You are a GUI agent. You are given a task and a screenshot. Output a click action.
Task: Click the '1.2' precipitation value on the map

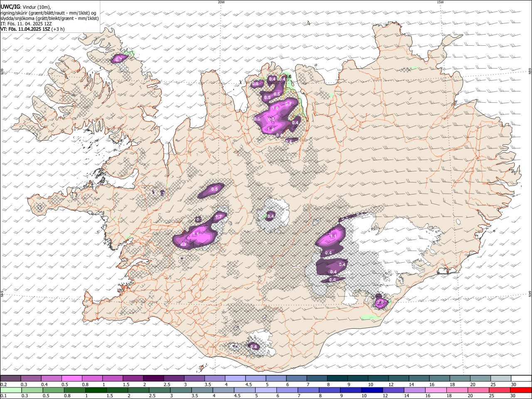point(271,129)
